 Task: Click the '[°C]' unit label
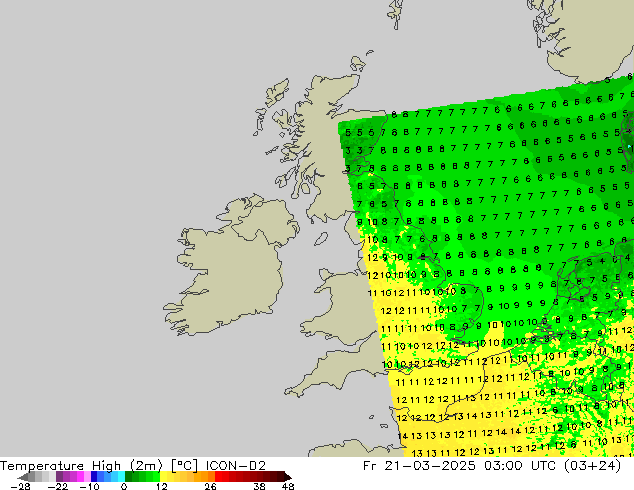tap(184, 466)
